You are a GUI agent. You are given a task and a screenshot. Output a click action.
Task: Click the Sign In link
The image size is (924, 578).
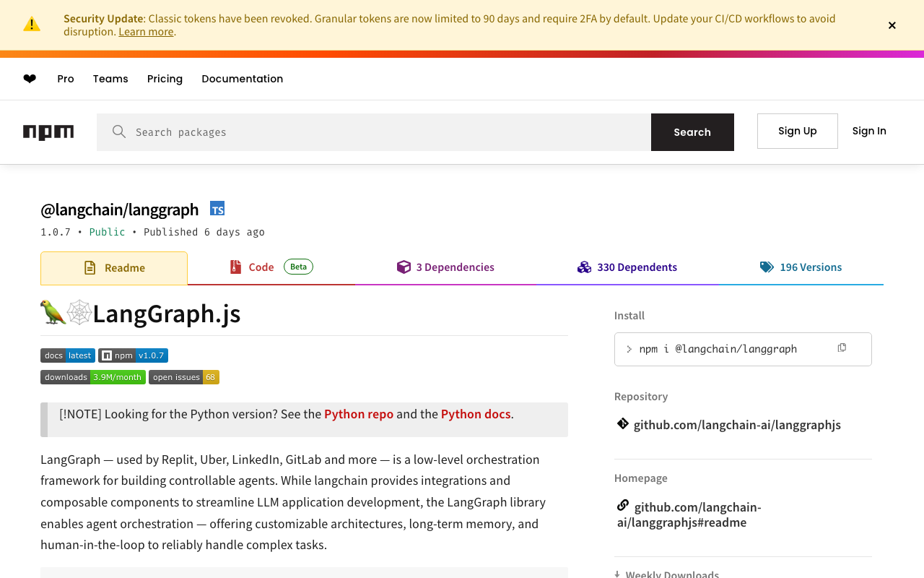click(869, 131)
